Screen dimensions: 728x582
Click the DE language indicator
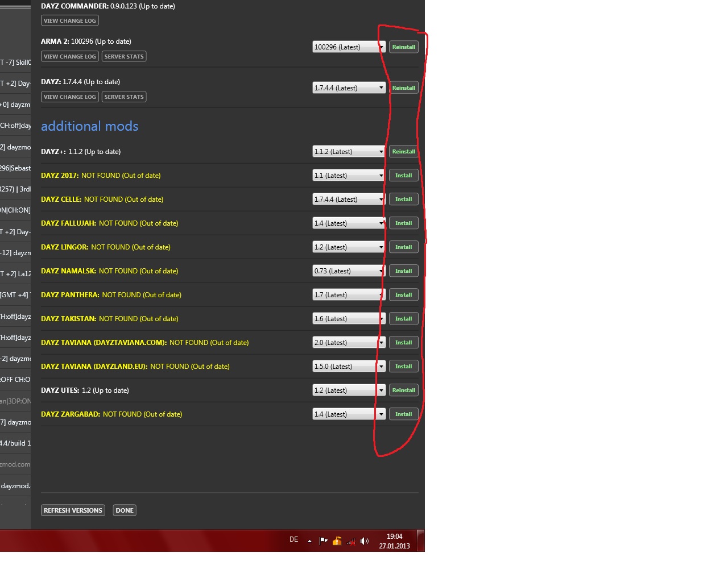tap(293, 539)
